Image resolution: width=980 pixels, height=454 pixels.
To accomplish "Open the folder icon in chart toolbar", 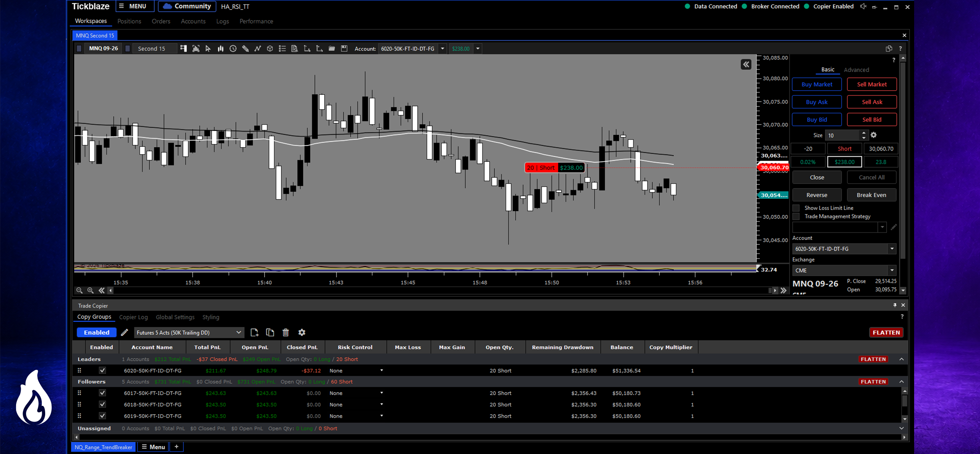I will 332,49.
